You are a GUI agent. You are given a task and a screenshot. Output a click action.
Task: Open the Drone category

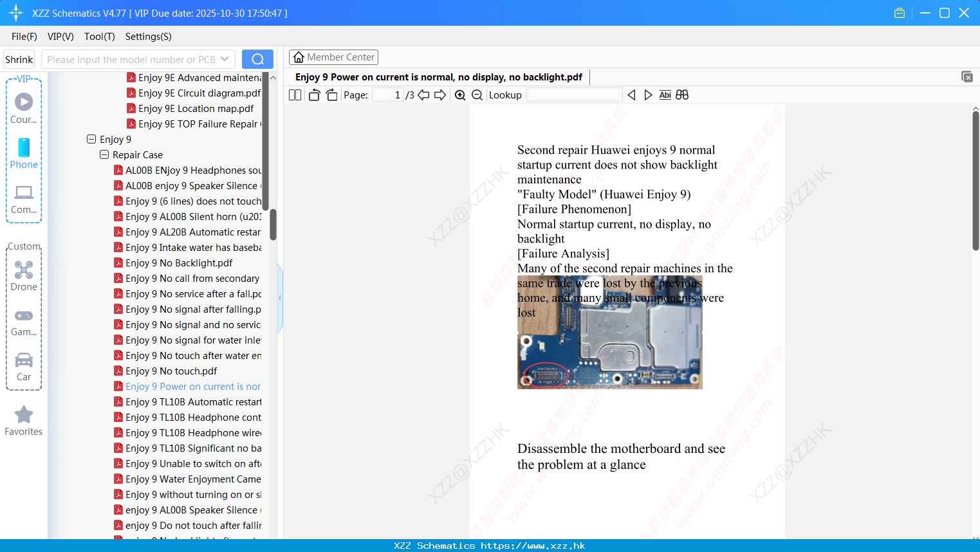pyautogui.click(x=24, y=276)
